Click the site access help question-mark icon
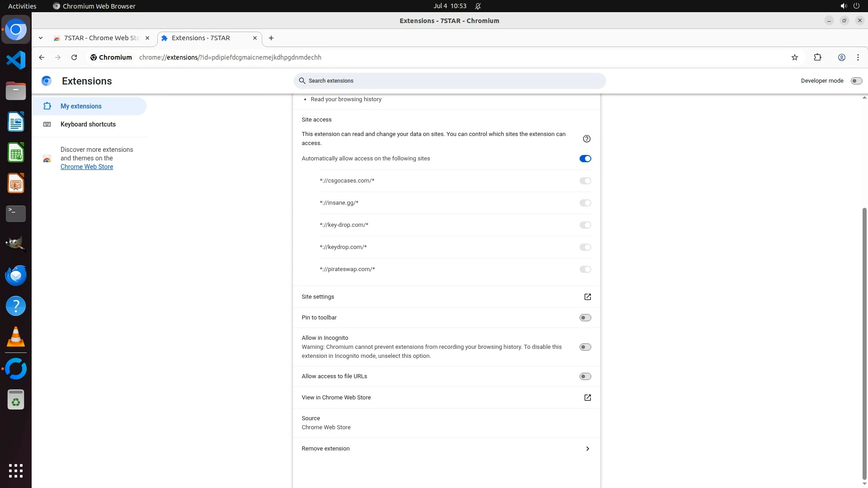868x488 pixels. [x=586, y=139]
